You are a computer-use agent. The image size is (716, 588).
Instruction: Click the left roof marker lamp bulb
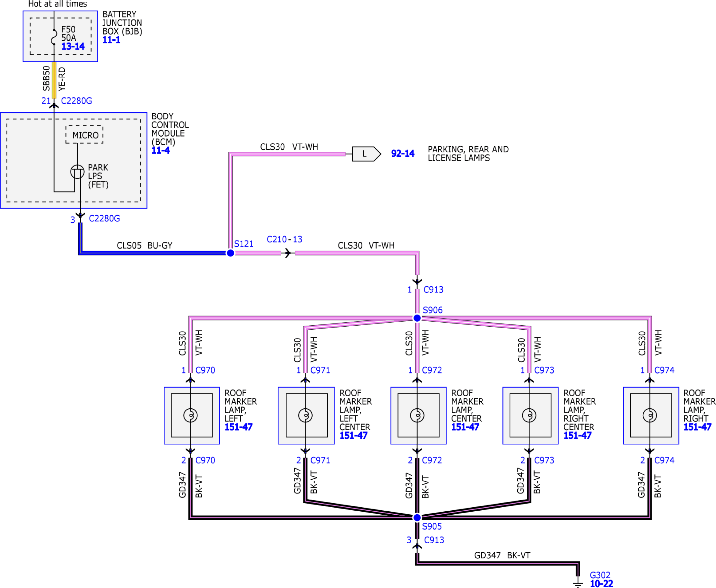(191, 415)
